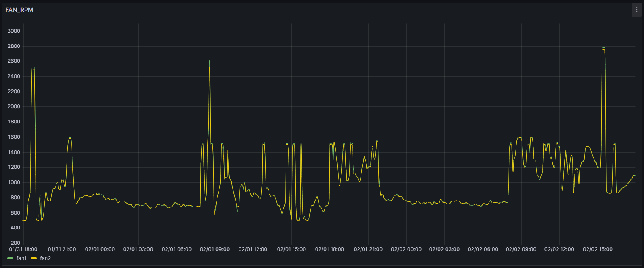Click the 02/01 18:00 time axis label
The width and height of the screenshot is (644, 268).
(330, 249)
